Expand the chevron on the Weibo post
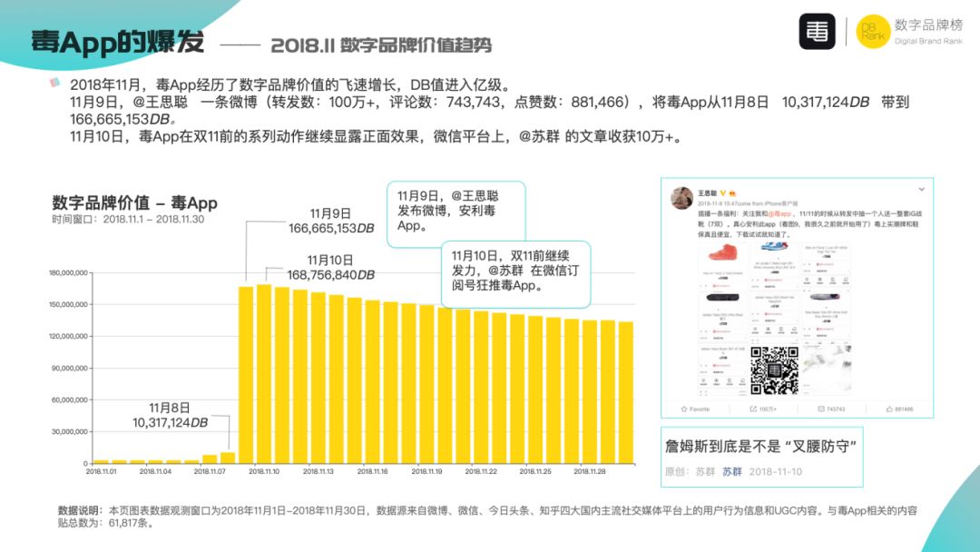Viewport: 980px width, 552px height. click(x=920, y=188)
